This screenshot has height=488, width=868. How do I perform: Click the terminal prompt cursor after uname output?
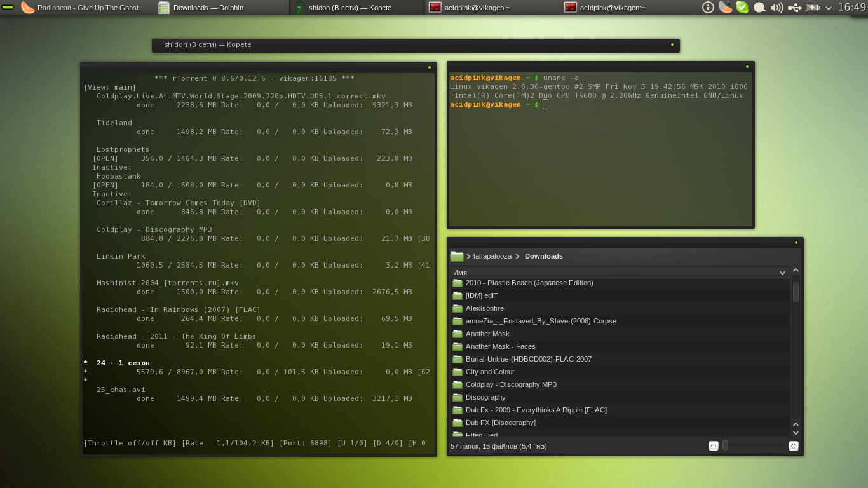(545, 104)
